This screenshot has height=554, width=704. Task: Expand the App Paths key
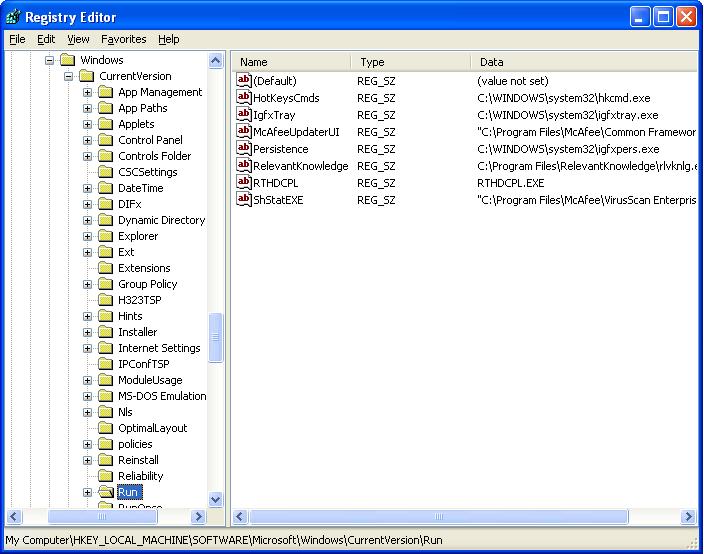coord(88,108)
